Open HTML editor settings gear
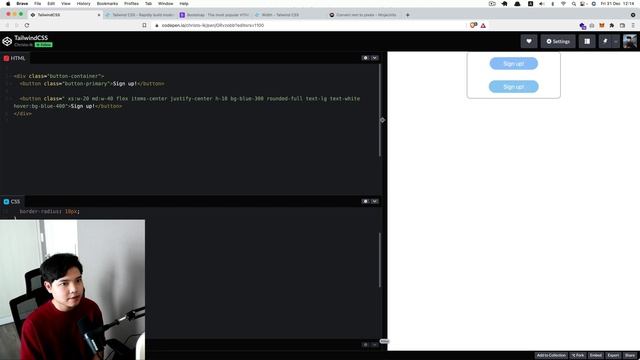Viewport: 640px width, 360px height. point(365,58)
